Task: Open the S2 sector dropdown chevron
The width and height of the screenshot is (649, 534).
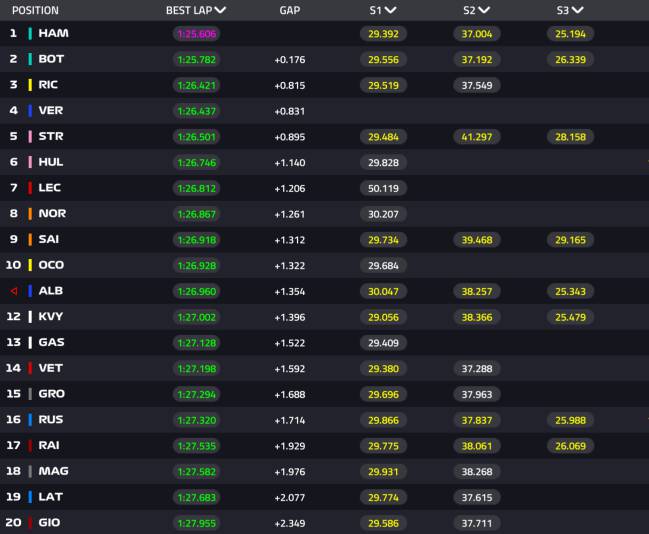Action: (x=484, y=10)
